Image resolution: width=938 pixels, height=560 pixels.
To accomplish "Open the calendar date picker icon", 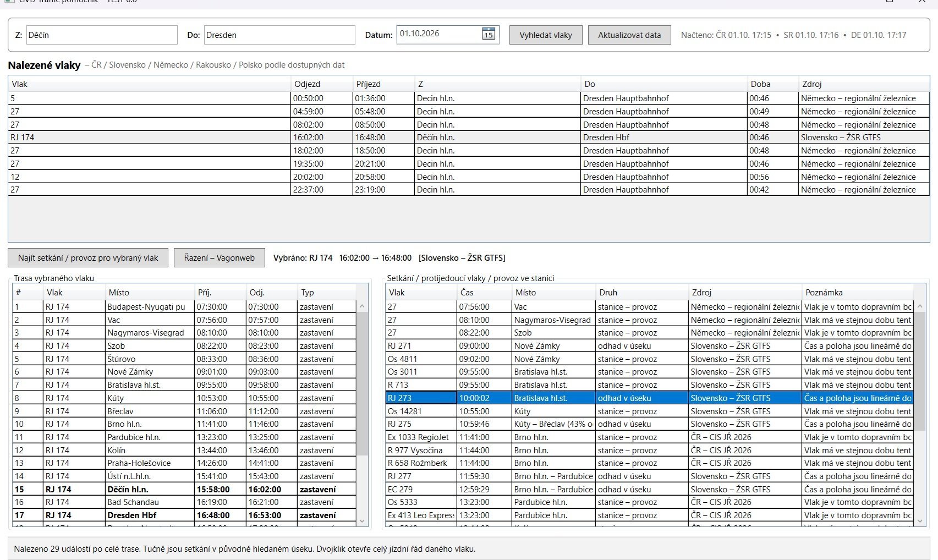I will [489, 34].
